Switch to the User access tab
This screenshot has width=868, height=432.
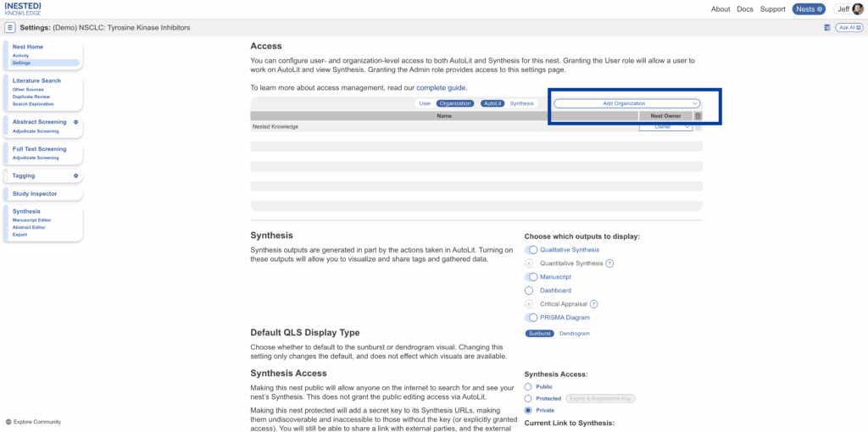[x=425, y=103]
